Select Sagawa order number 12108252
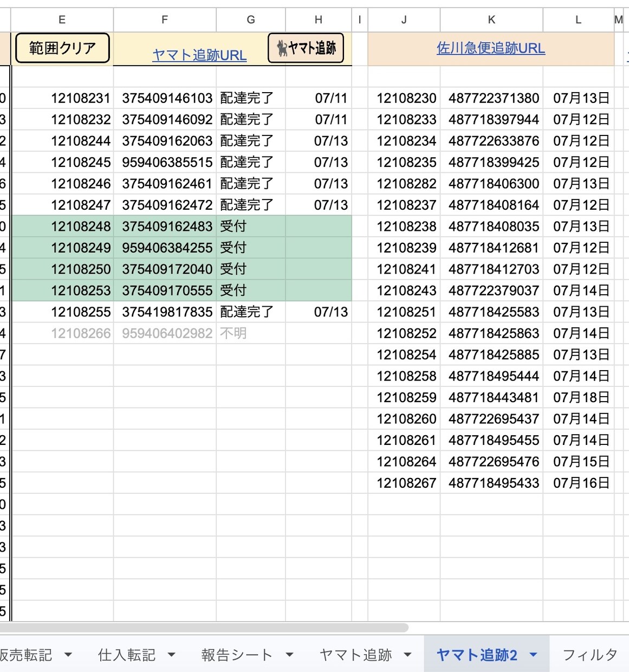Screen dimensions: 629x672 click(x=404, y=333)
